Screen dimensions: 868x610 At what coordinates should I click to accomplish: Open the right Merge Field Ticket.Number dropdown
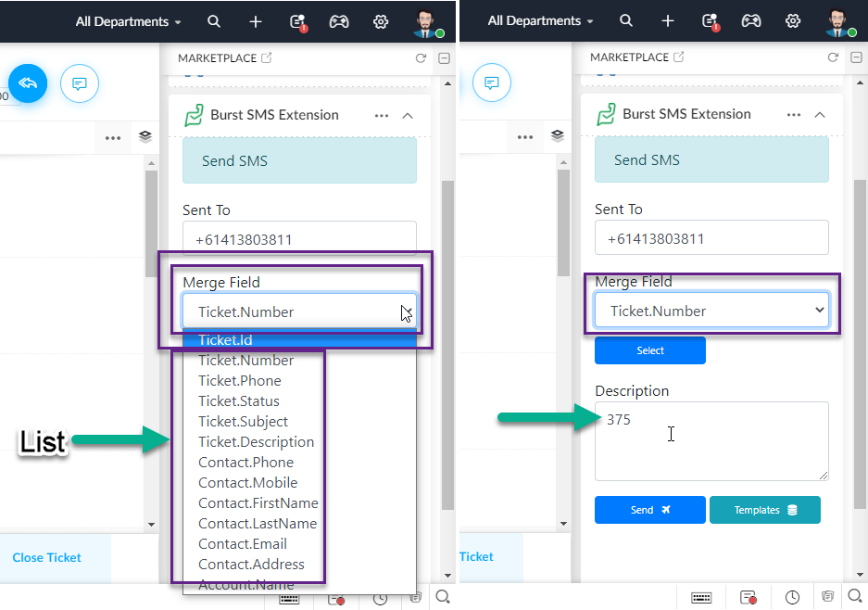pyautogui.click(x=711, y=311)
